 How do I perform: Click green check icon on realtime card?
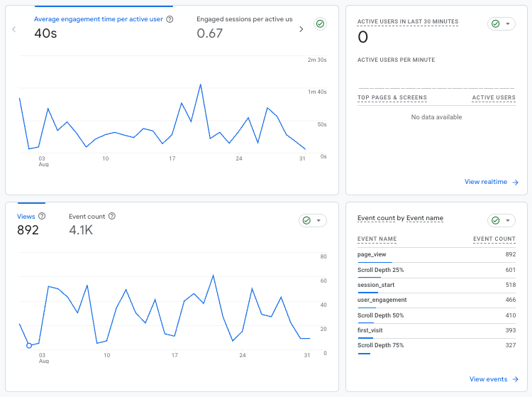point(495,24)
